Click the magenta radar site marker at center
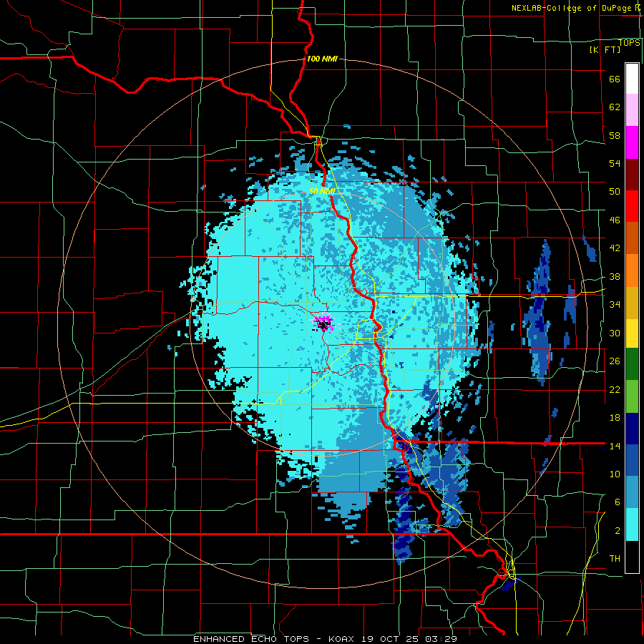 tap(324, 323)
